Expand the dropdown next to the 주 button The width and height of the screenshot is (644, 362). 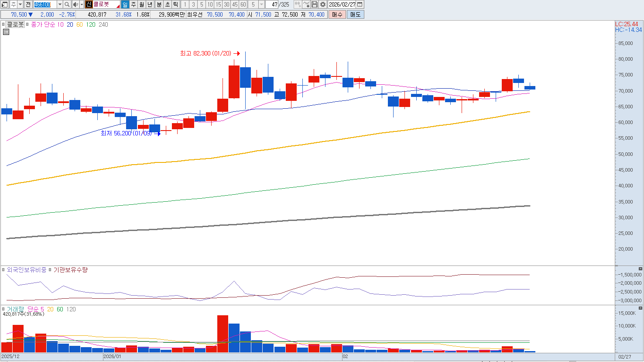coord(20,4)
